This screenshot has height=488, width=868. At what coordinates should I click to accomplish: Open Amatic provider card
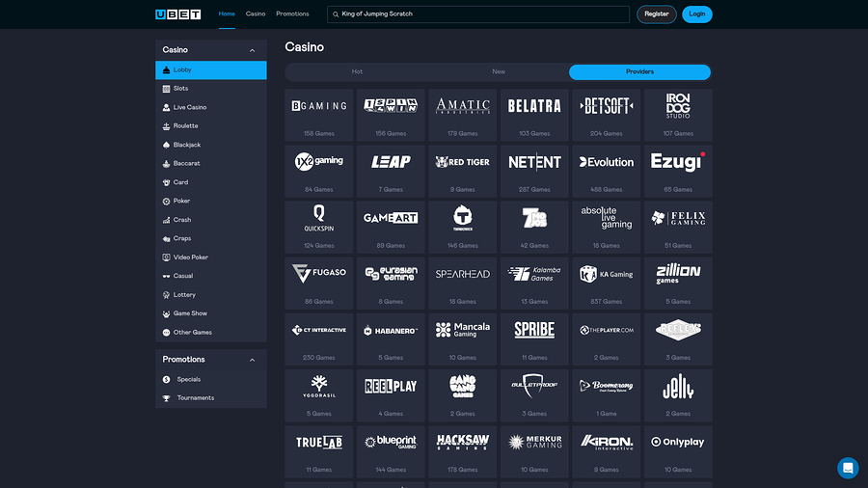(463, 115)
